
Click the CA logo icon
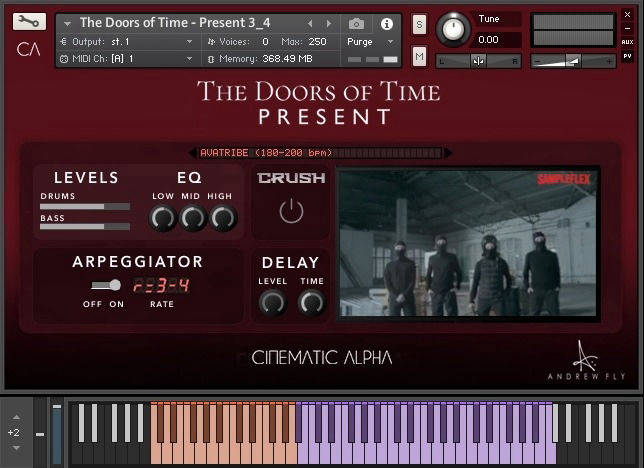(x=28, y=50)
